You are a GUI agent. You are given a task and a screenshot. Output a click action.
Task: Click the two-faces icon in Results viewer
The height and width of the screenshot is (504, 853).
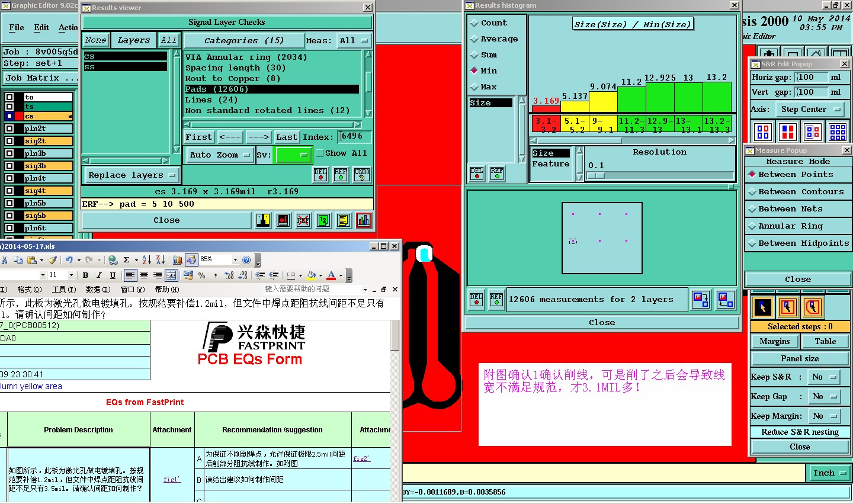pos(264,220)
